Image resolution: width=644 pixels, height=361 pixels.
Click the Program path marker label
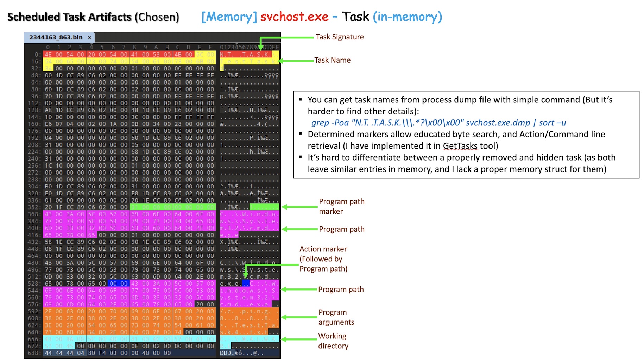(342, 206)
